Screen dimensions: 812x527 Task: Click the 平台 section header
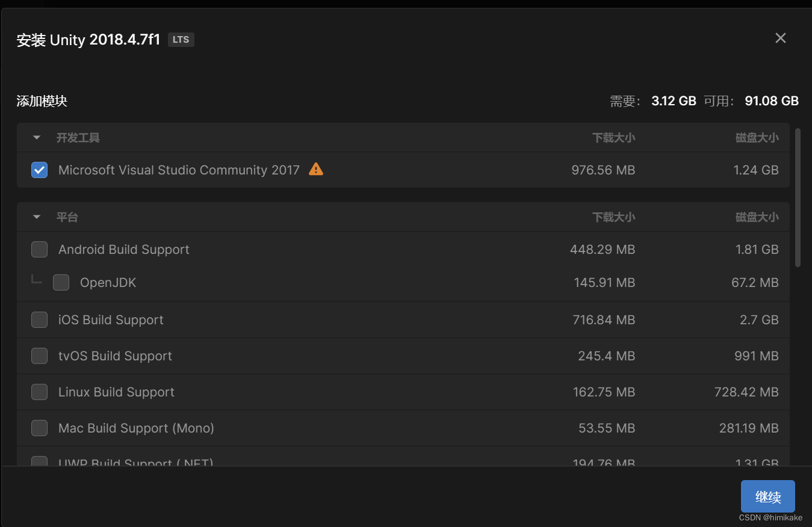67,217
